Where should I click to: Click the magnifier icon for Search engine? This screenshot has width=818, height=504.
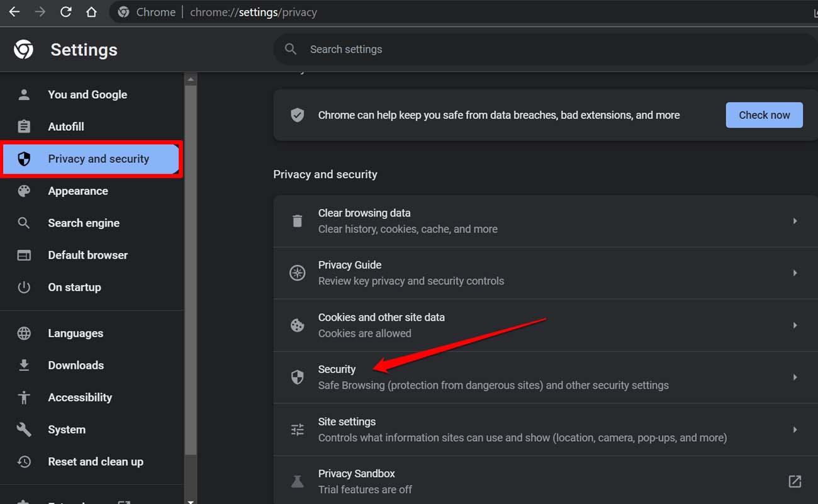24,223
